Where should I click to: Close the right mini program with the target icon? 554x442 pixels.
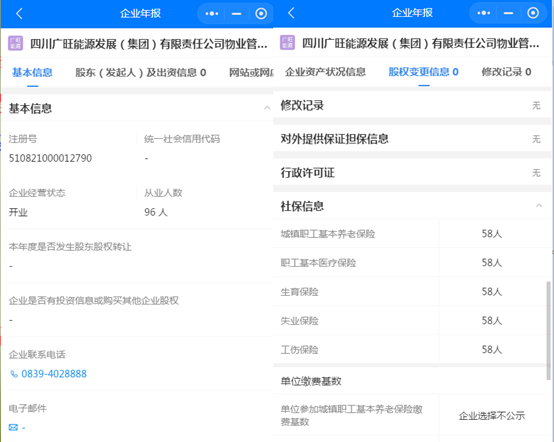(x=533, y=13)
